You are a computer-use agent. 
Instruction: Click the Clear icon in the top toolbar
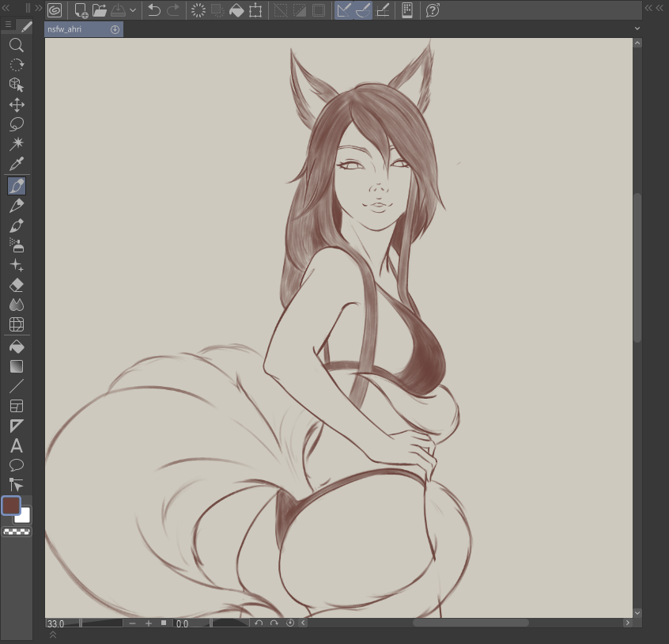pyautogui.click(x=198, y=10)
